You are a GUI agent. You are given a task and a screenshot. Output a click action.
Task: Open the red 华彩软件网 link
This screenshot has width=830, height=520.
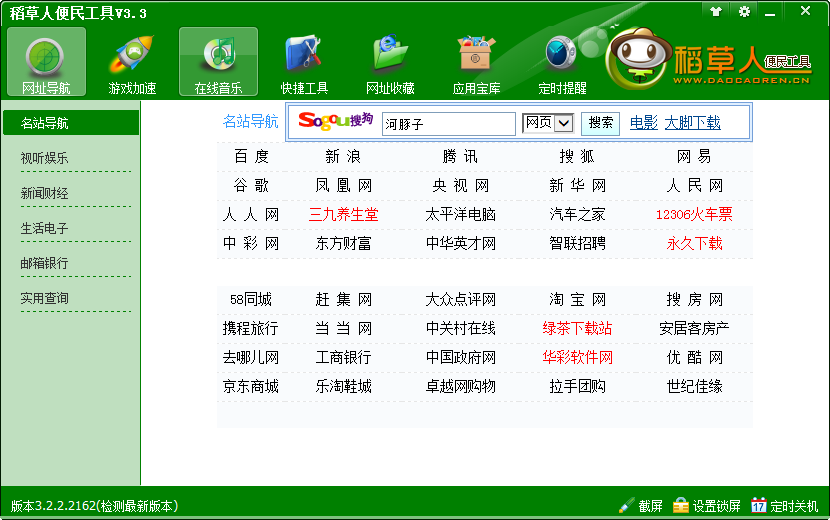(x=577, y=357)
